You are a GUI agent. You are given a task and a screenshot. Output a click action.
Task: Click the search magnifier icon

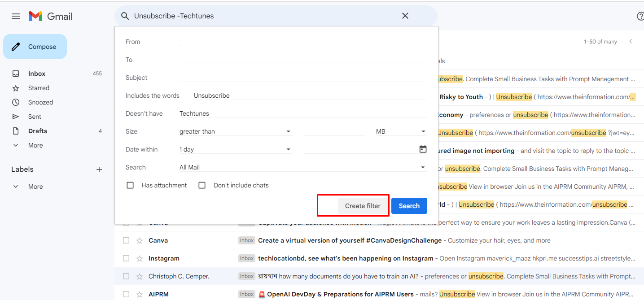coord(125,16)
